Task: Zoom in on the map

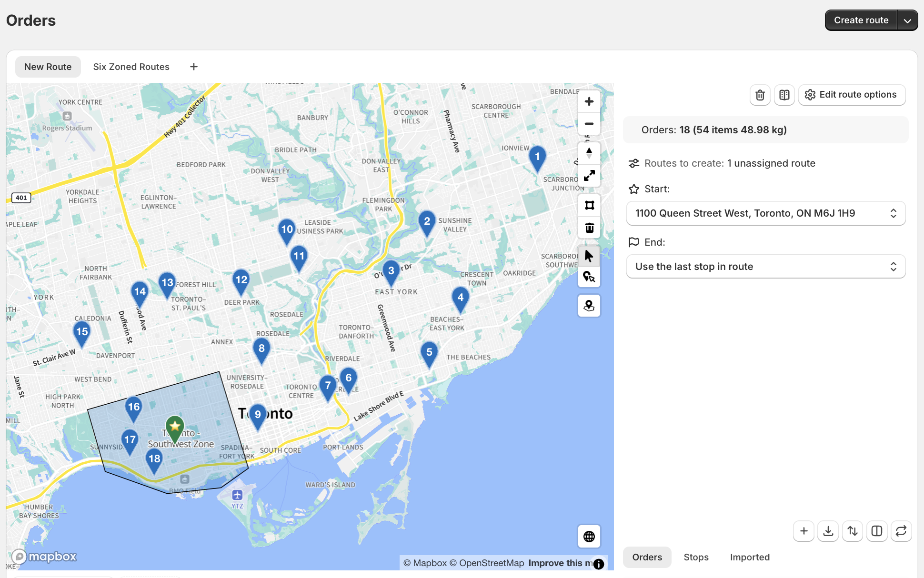Action: (x=589, y=101)
